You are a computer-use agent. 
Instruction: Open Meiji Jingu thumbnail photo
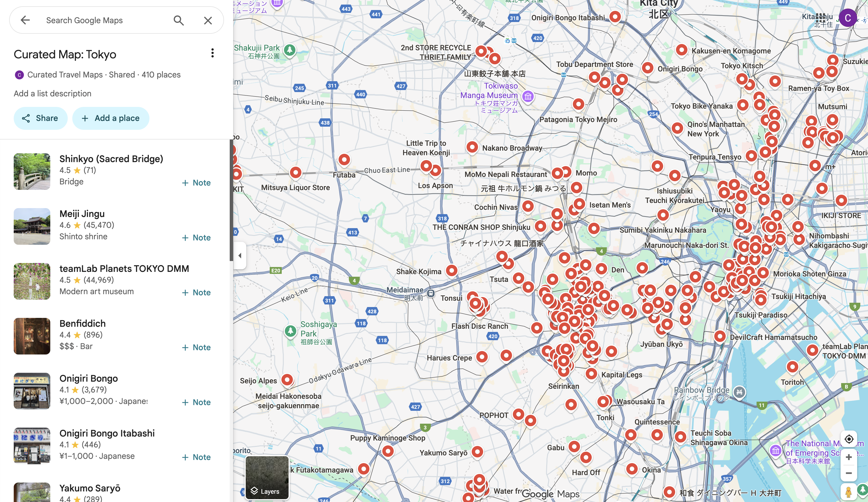(32, 226)
